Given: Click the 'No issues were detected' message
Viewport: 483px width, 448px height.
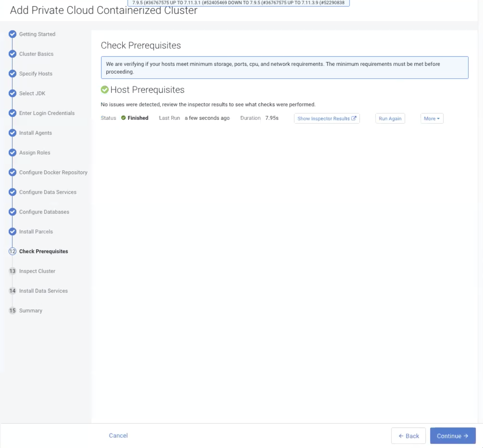Looking at the screenshot, I should [208, 104].
